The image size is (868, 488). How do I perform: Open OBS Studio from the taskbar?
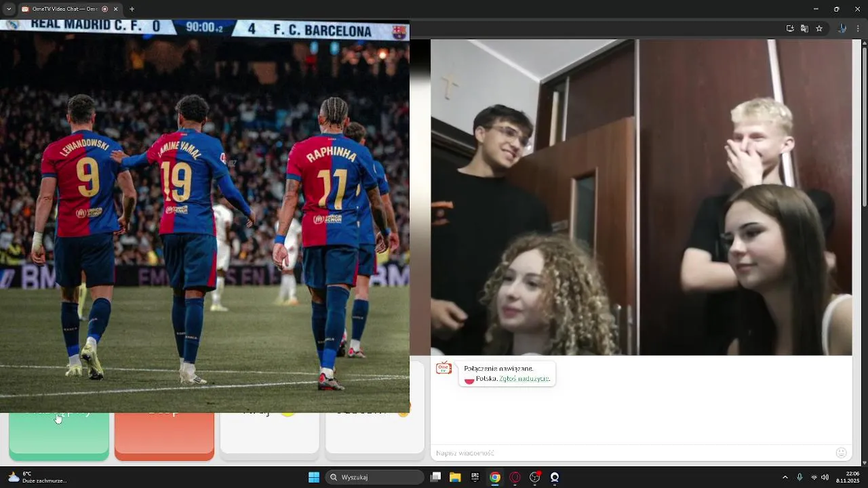click(535, 477)
